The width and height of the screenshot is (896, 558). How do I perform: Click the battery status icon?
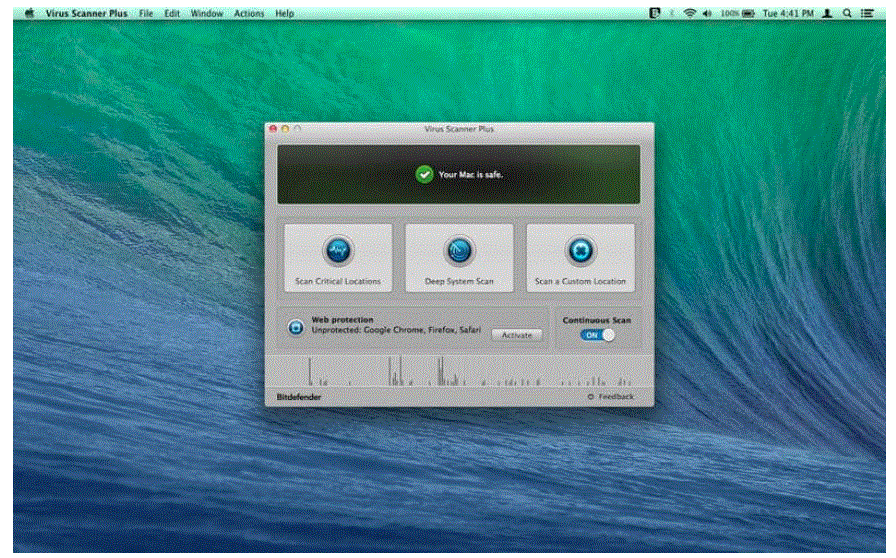(x=748, y=13)
